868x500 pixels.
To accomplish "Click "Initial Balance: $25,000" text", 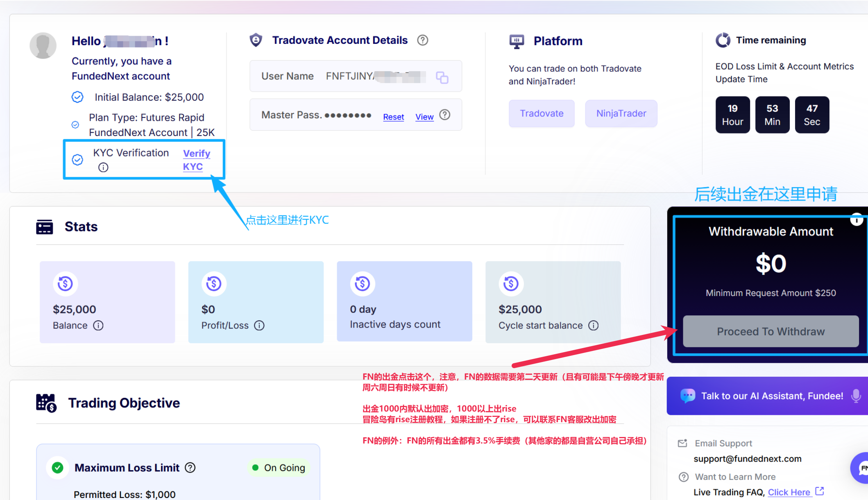I will click(149, 97).
